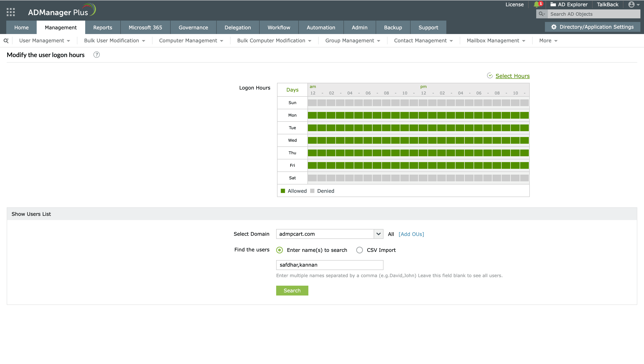Open the apps grid launcher icon
Image resolution: width=644 pixels, height=364 pixels.
[x=11, y=12]
